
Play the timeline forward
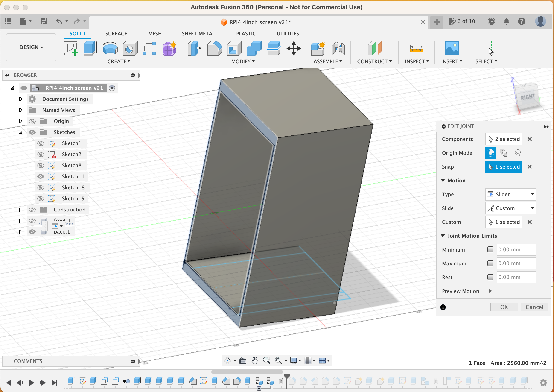click(31, 382)
